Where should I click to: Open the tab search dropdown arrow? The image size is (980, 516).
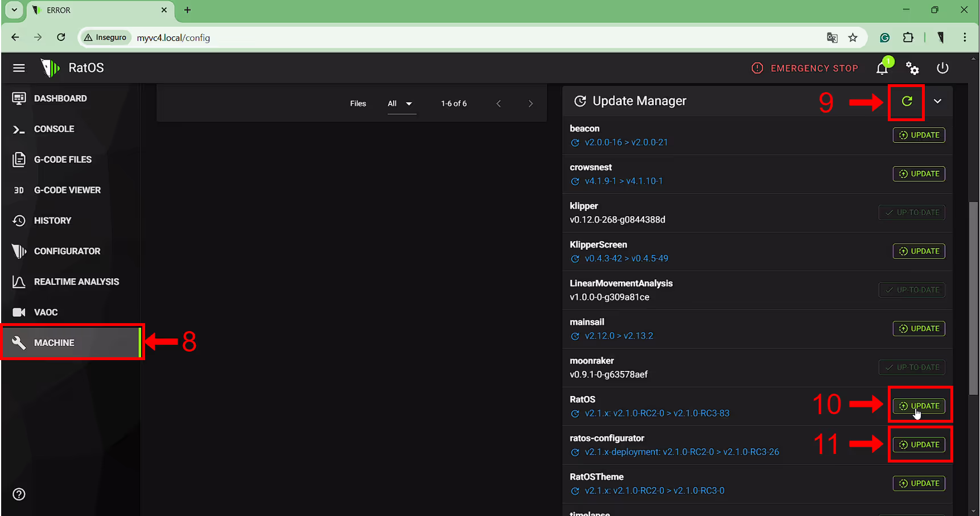[x=14, y=10]
